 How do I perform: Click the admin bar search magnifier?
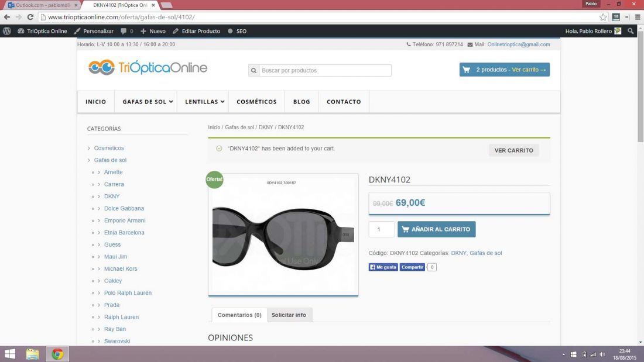[631, 31]
